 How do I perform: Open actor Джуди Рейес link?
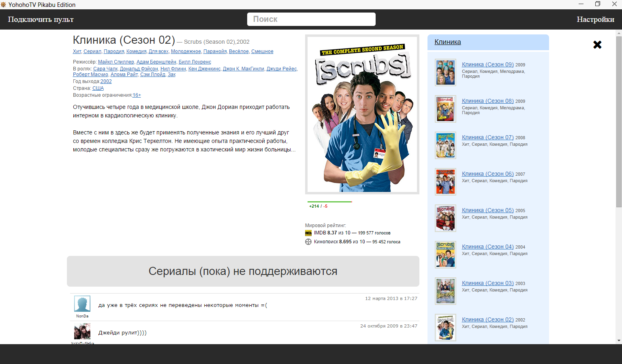pyautogui.click(x=282, y=69)
